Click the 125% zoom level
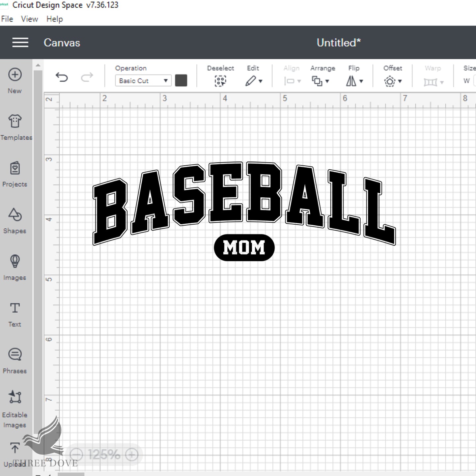This screenshot has height=476, width=476. pyautogui.click(x=104, y=455)
